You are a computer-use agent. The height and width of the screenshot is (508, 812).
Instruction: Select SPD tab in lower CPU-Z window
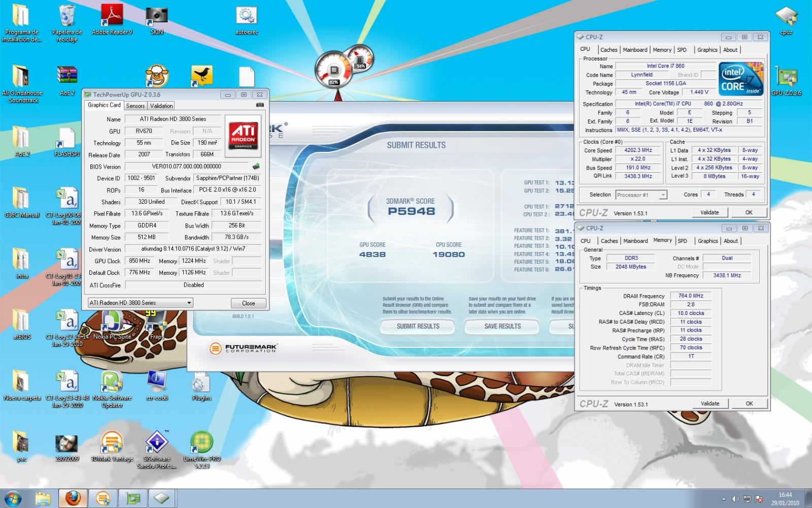coord(683,241)
